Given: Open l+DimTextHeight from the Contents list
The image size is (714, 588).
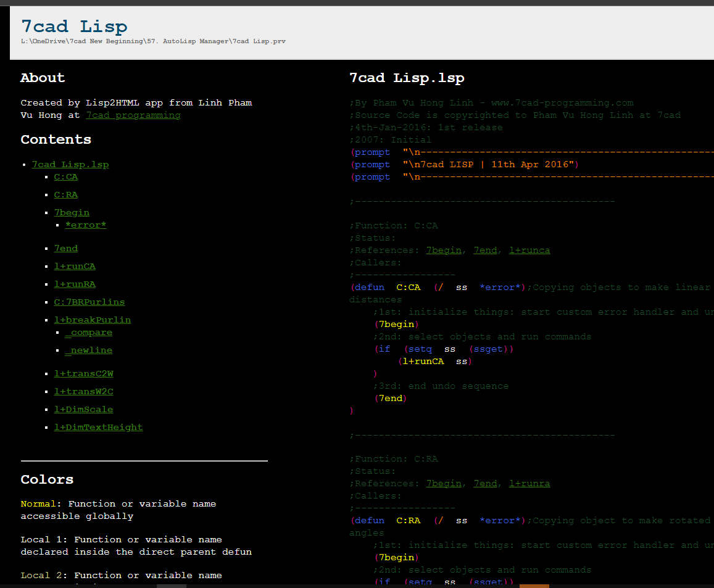Looking at the screenshot, I should point(98,428).
